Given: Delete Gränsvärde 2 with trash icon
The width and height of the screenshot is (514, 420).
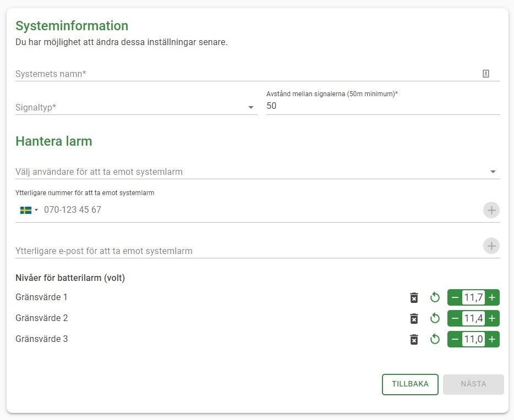Looking at the screenshot, I should tap(414, 318).
